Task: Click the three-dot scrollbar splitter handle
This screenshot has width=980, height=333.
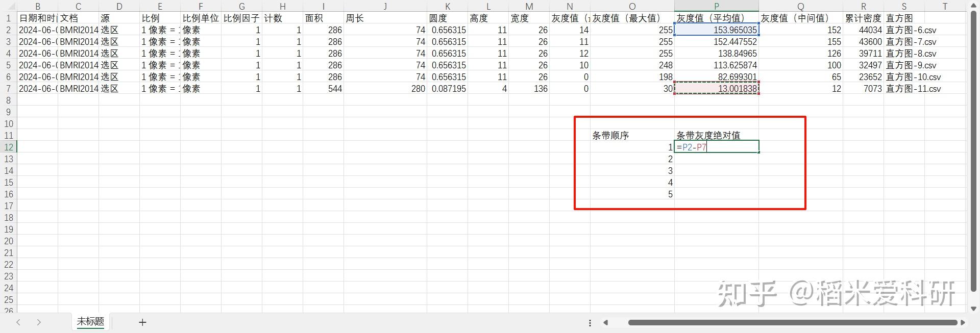Action: coord(590,323)
